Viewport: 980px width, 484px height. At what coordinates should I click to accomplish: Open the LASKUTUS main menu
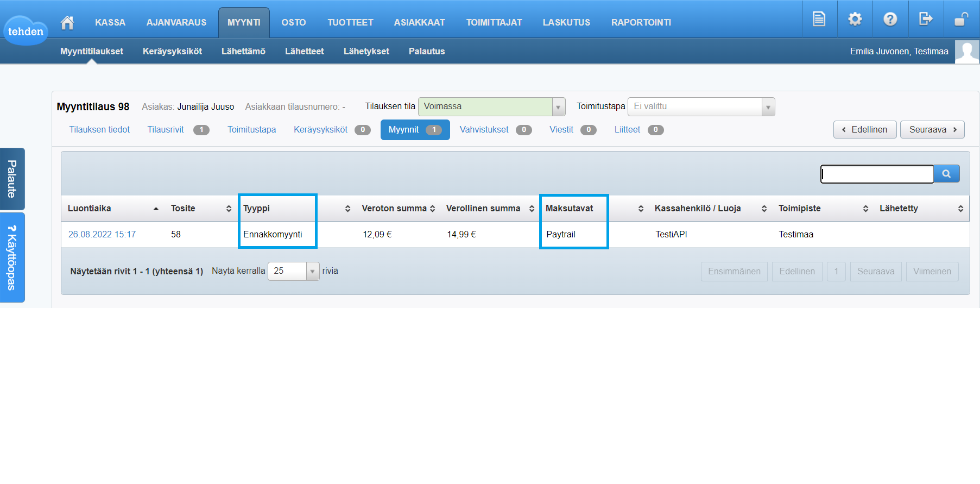[566, 22]
